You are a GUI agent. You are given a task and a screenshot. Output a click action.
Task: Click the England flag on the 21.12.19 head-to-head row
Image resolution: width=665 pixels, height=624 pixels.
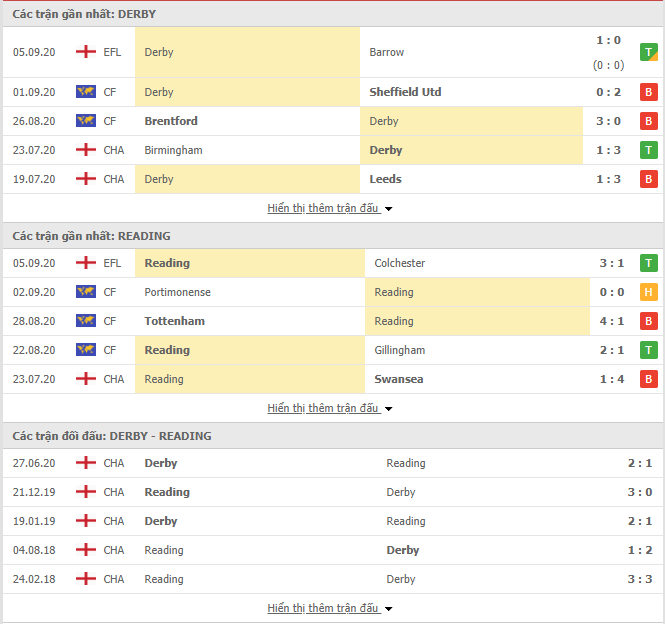(86, 492)
